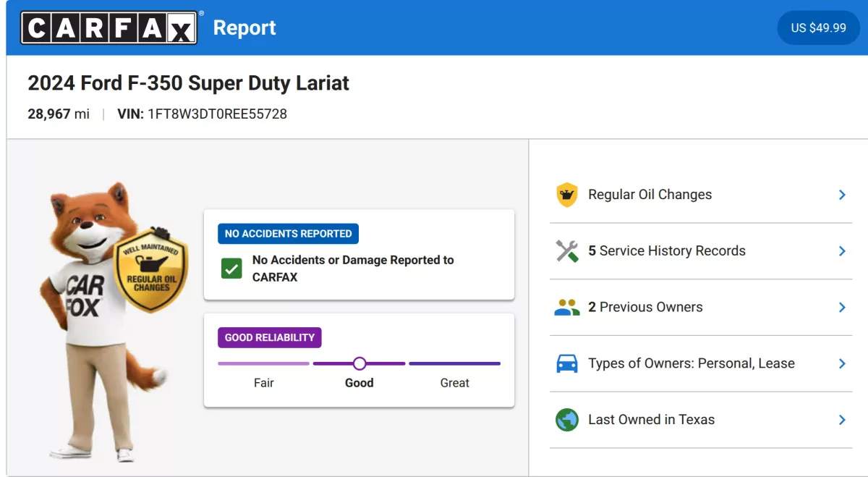Expand the Regular Oil Changes chevron
The height and width of the screenshot is (477, 868).
[x=842, y=195]
